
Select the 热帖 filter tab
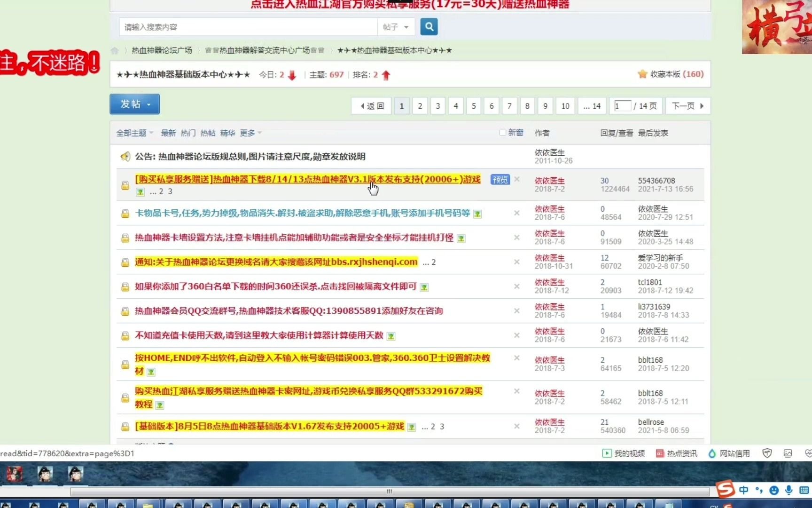pyautogui.click(x=208, y=133)
